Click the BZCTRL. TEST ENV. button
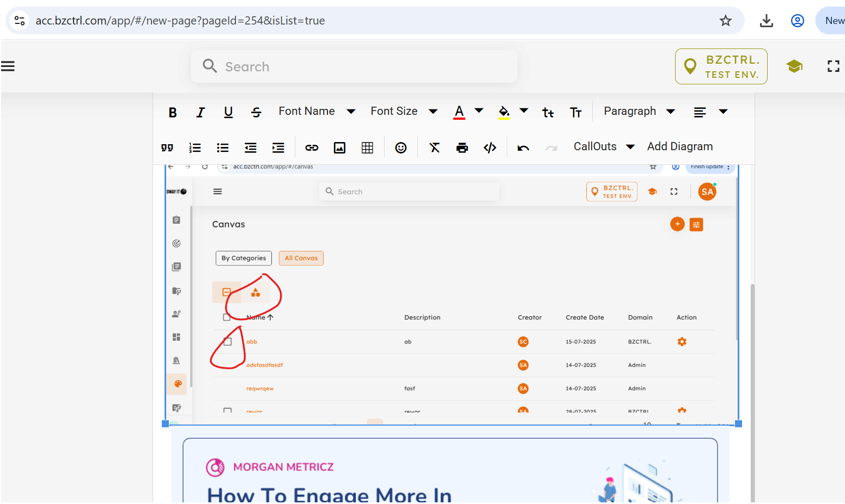The image size is (845, 504). coord(721,66)
